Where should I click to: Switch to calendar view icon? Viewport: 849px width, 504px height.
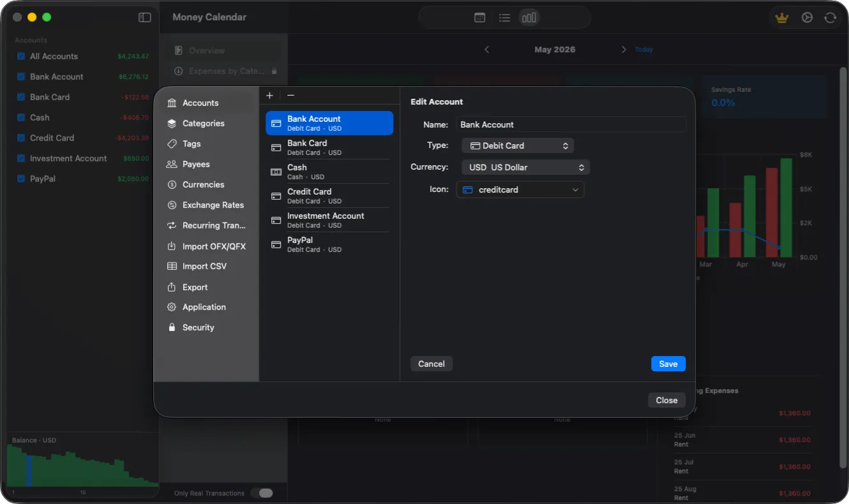click(480, 18)
